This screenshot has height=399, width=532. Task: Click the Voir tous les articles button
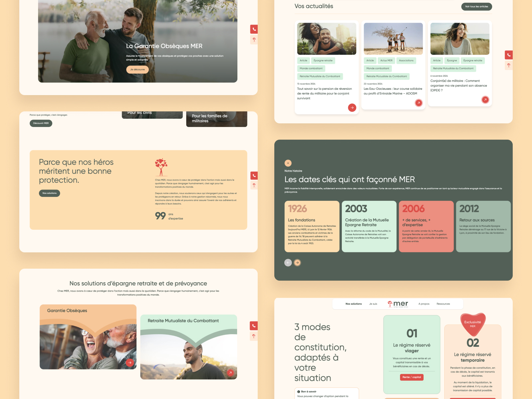click(476, 7)
